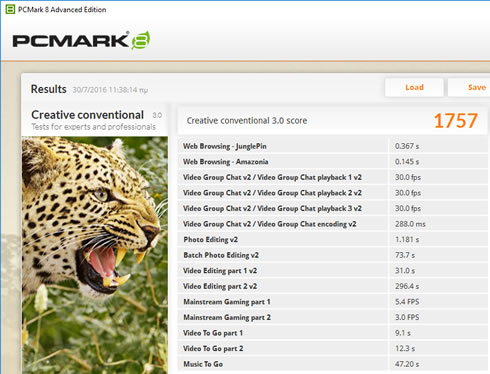Select the Creative conventional heading
Screen dimensions: 490x374
[x=88, y=115]
